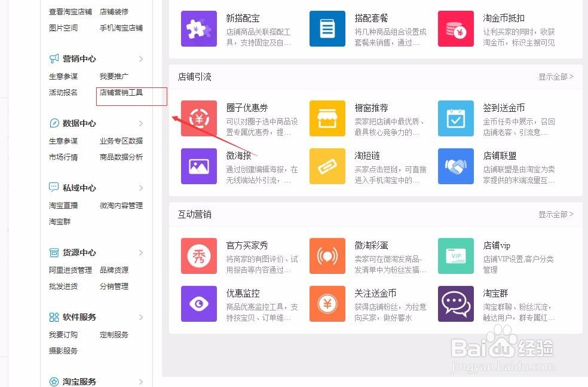Click the 数据中心 section heading
Image resolution: width=588 pixels, height=387 pixels.
pos(79,123)
